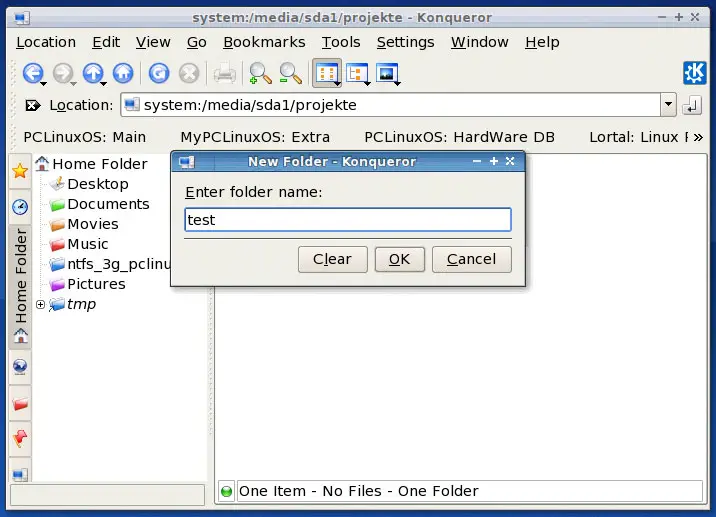
Task: Show more bookmarks toolbar entries chevron
Action: pos(698,137)
